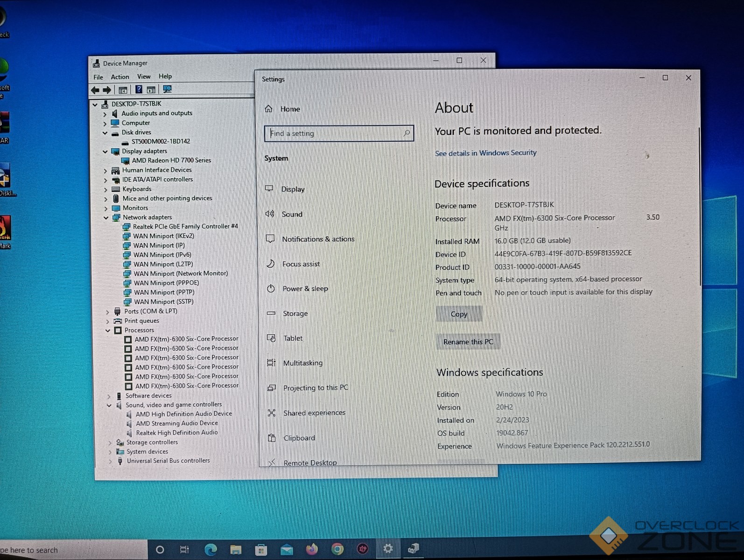Toggle the Show/Hide Console Tree toolbar icon
Viewport: 744px width, 560px height.
click(123, 90)
